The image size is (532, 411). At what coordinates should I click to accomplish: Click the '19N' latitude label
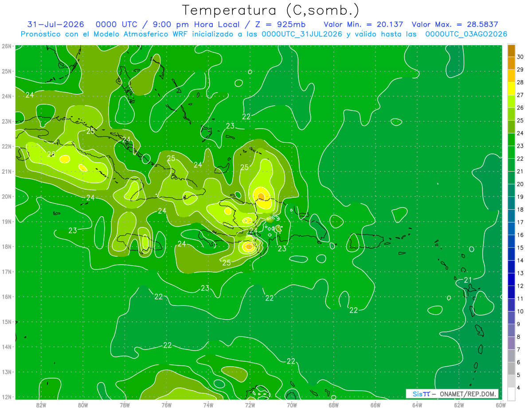(x=6, y=222)
